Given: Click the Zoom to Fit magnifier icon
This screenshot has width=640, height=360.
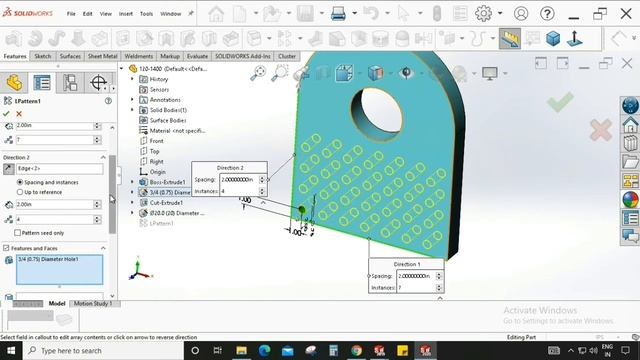Looking at the screenshot, I should tap(258, 73).
